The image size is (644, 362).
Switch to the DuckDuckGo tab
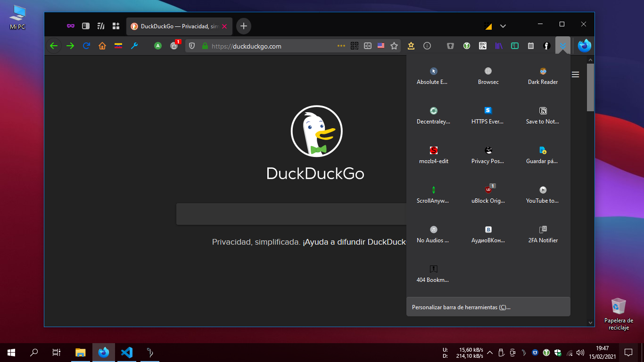pos(179,26)
